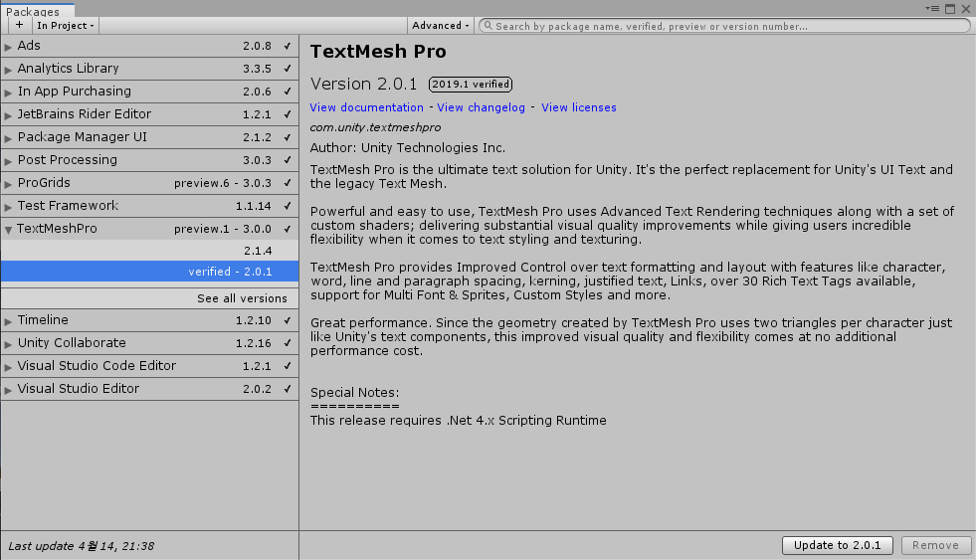Click the Visual Studio Editor checkmark icon

(x=288, y=389)
